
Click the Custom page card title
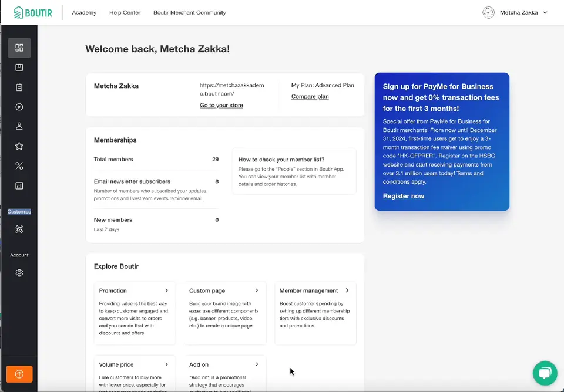207,290
